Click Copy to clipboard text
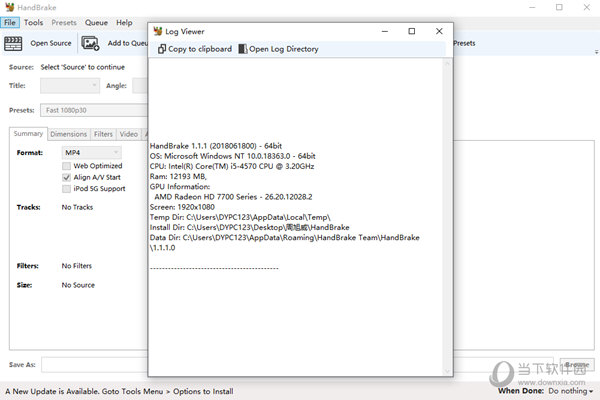 (x=200, y=49)
